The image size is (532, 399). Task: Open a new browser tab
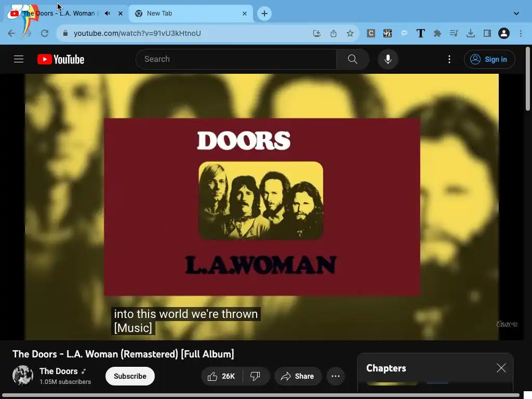tap(264, 14)
